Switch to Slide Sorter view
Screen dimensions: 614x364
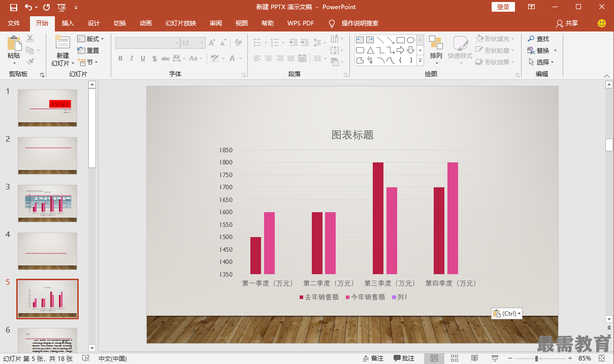[455, 358]
